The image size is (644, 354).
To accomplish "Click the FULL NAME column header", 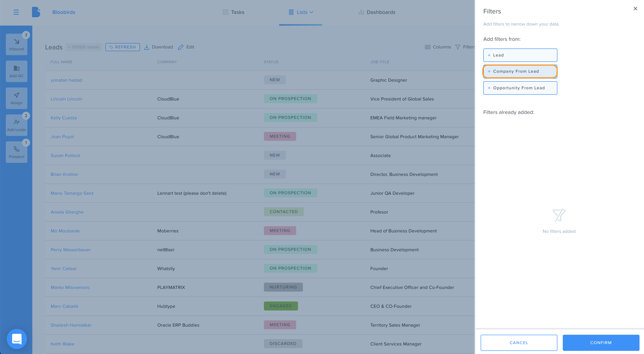I will pos(61,62).
